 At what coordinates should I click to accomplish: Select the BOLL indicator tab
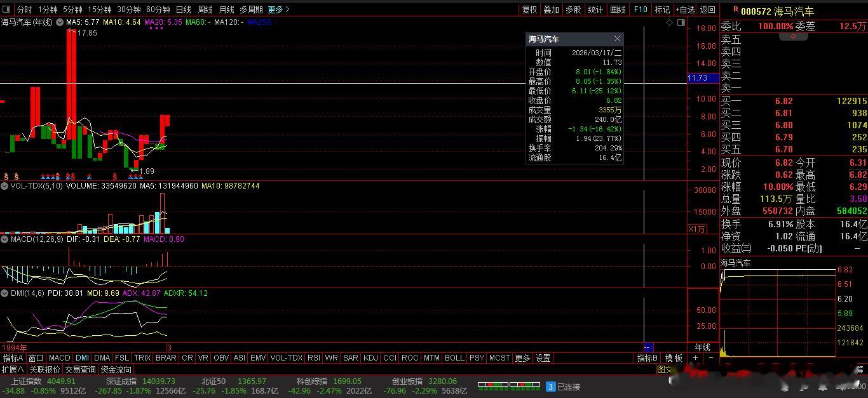pos(454,358)
